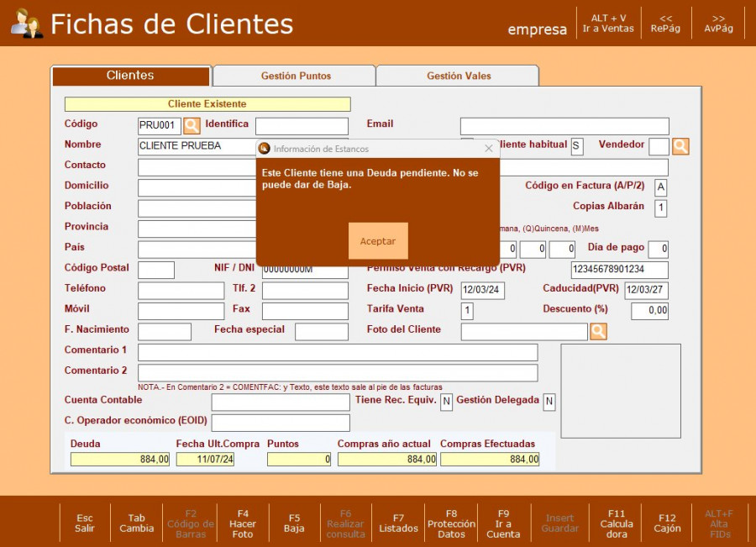Screen dimensions: 756x547
Task: Click the Comentario 1 input field
Action: [x=338, y=352]
